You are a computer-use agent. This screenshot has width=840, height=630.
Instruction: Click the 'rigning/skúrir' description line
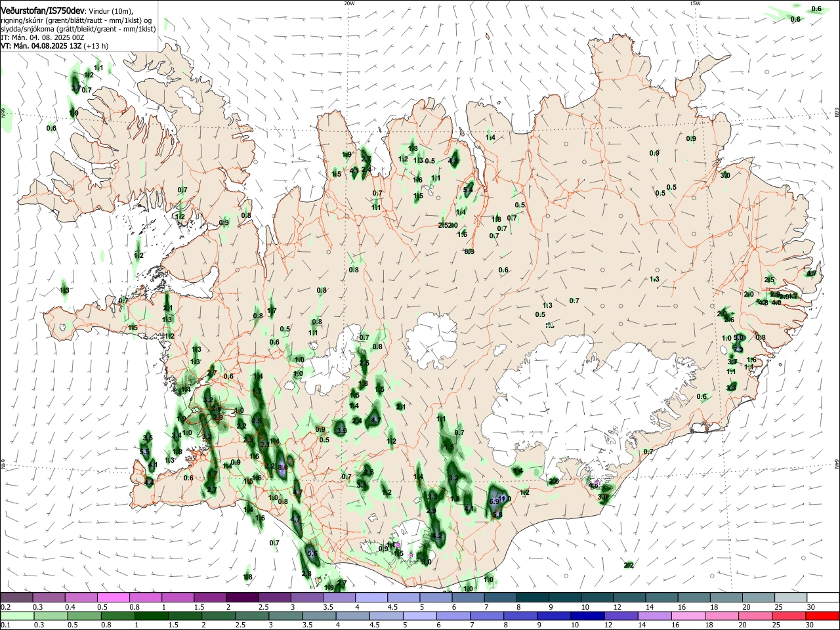[x=76, y=20]
